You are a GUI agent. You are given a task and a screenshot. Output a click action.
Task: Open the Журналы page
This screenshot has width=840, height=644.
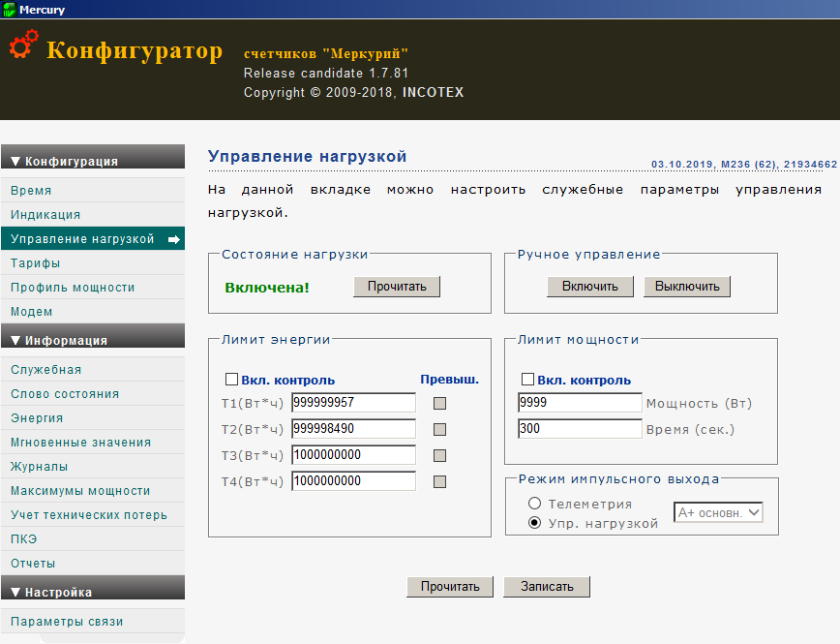[x=93, y=466]
